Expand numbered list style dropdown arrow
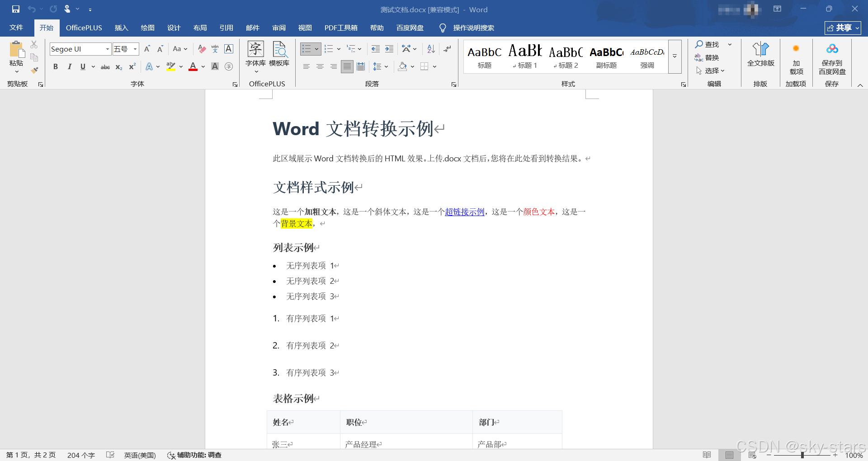868x461 pixels. (x=339, y=49)
